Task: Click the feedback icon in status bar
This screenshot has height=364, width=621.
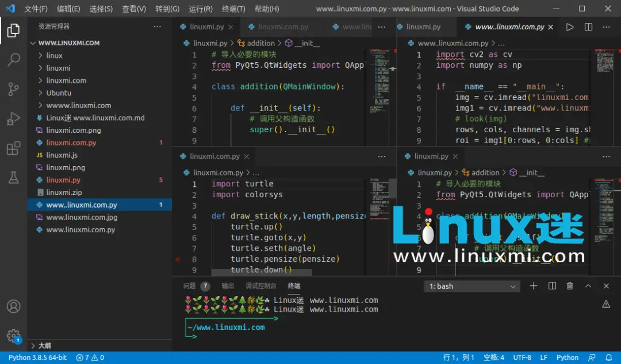Action: point(592,358)
